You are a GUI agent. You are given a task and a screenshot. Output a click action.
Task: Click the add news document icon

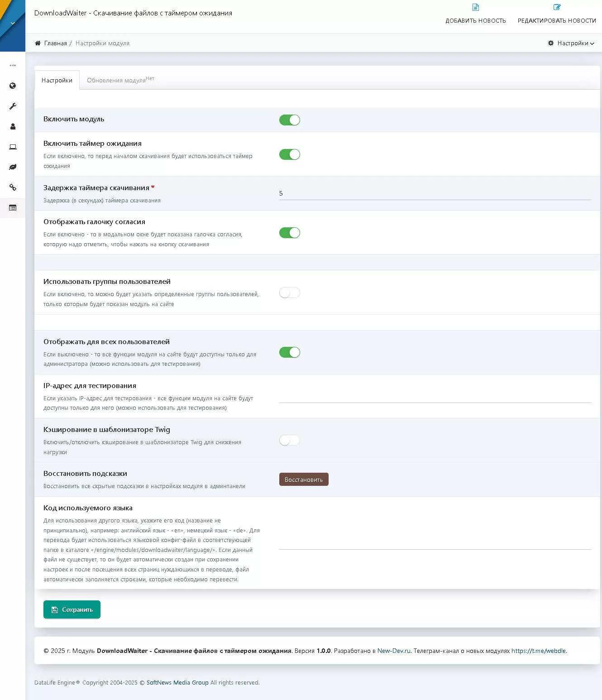point(475,8)
